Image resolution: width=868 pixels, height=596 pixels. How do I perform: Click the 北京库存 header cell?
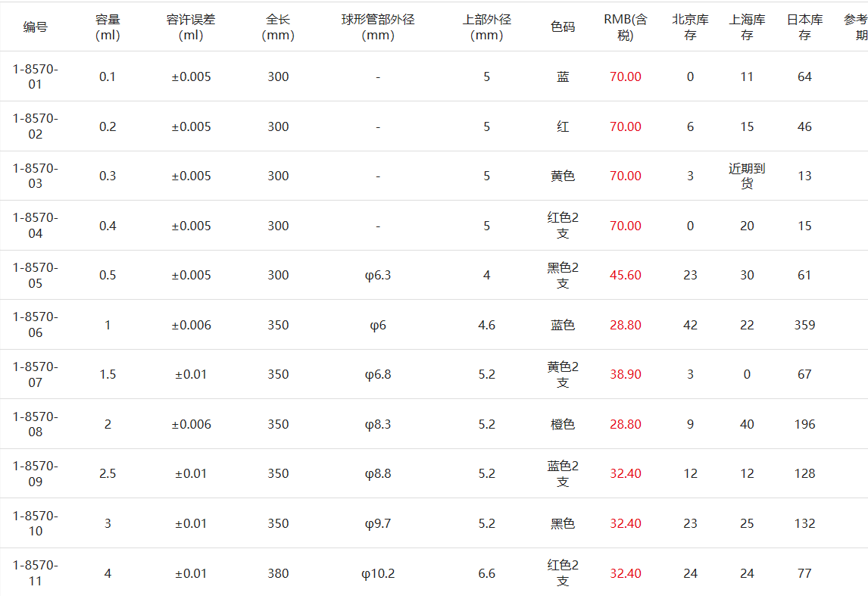690,27
